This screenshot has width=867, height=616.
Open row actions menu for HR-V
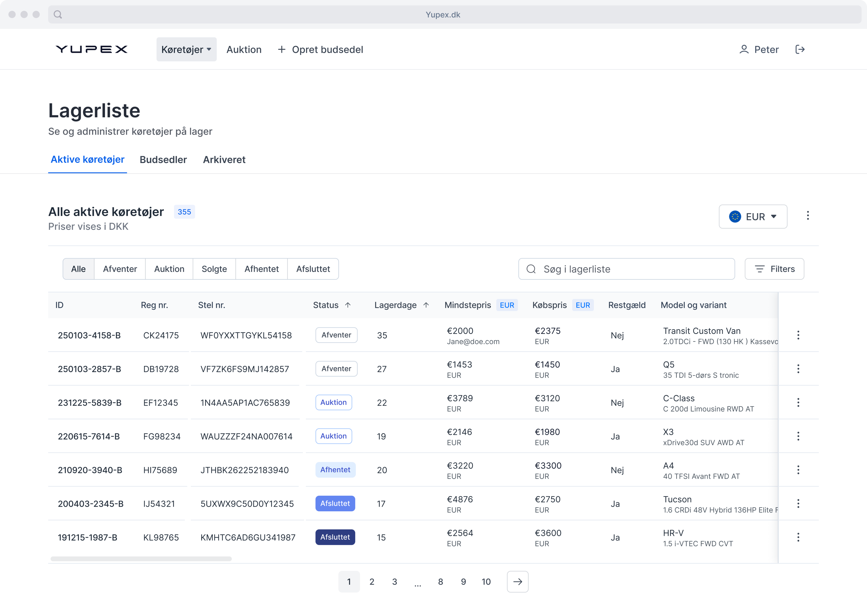coord(798,537)
